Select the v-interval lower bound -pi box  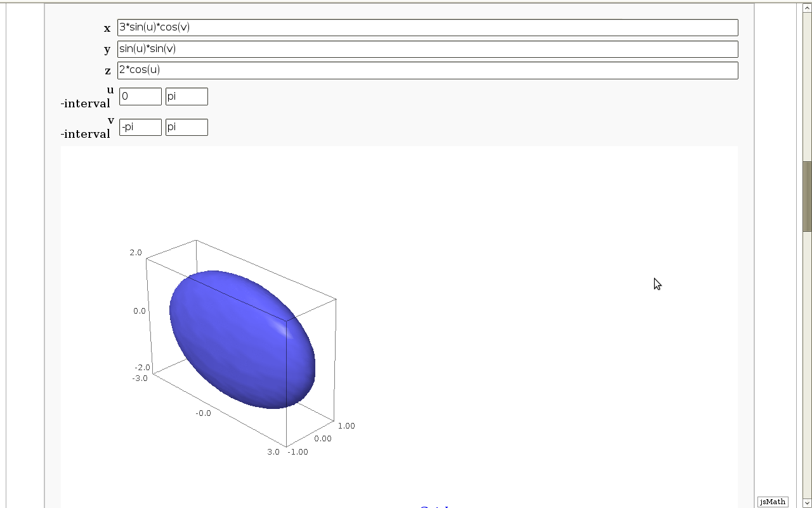pos(140,127)
